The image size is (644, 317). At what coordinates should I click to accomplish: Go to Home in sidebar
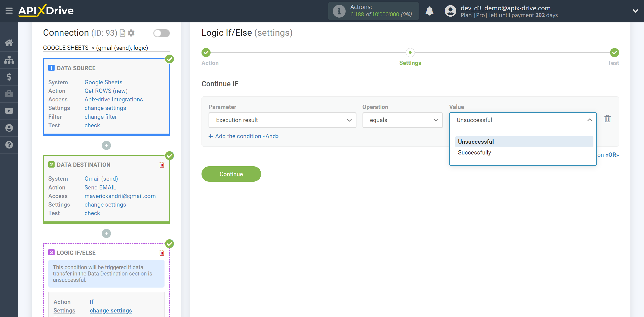[x=9, y=43]
